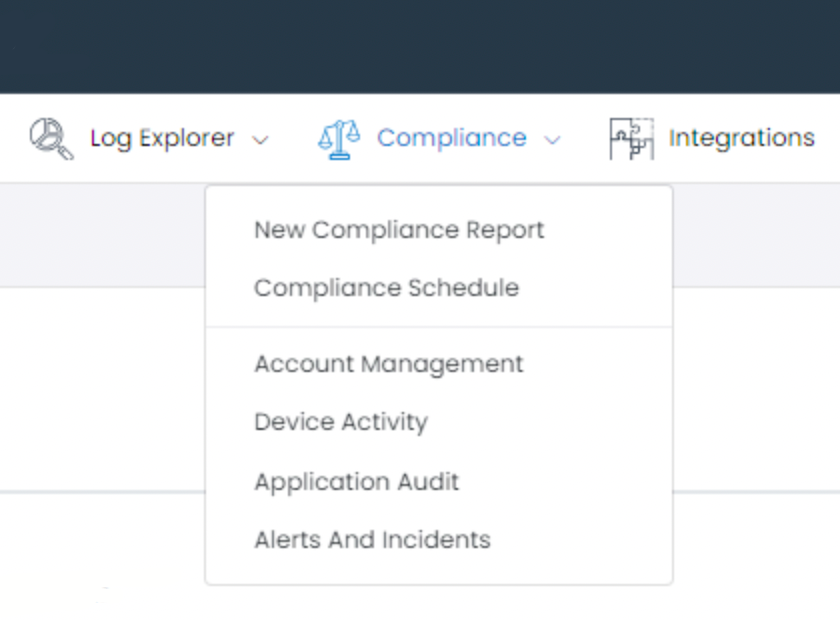The image size is (840, 620).
Task: Click the dark navy header bar
Action: point(420,47)
